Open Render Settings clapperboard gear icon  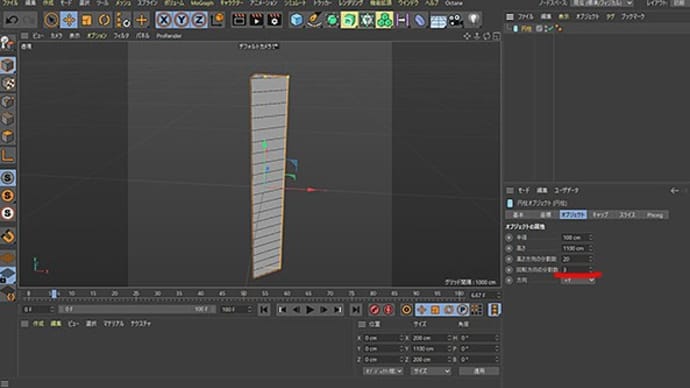coord(274,20)
